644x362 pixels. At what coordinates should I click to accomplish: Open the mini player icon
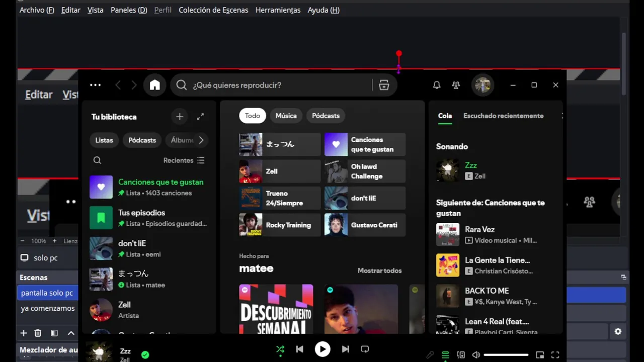tap(540, 355)
